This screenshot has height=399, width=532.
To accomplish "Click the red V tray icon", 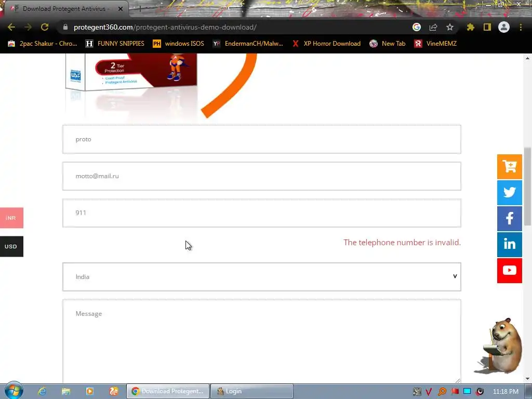I will click(429, 392).
